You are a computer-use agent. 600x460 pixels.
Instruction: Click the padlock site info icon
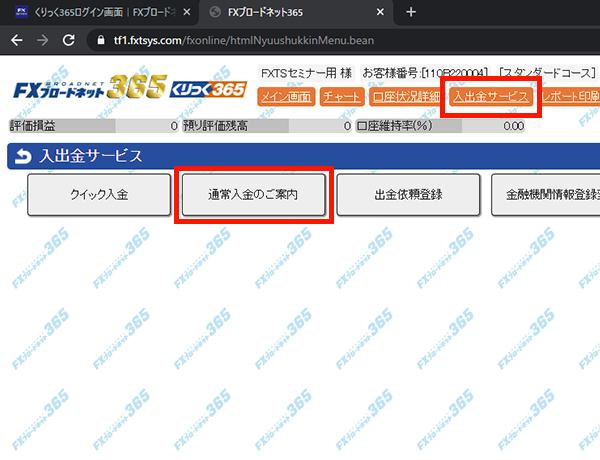pos(98,40)
